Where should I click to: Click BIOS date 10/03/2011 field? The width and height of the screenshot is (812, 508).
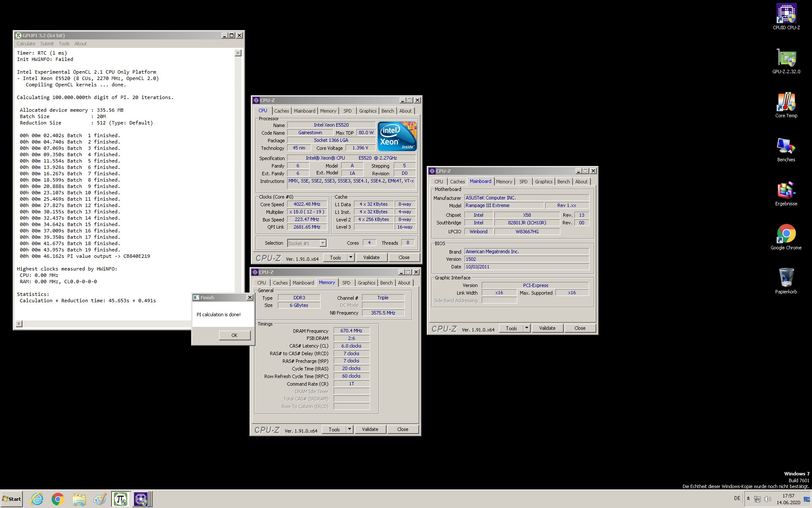pyautogui.click(x=527, y=267)
